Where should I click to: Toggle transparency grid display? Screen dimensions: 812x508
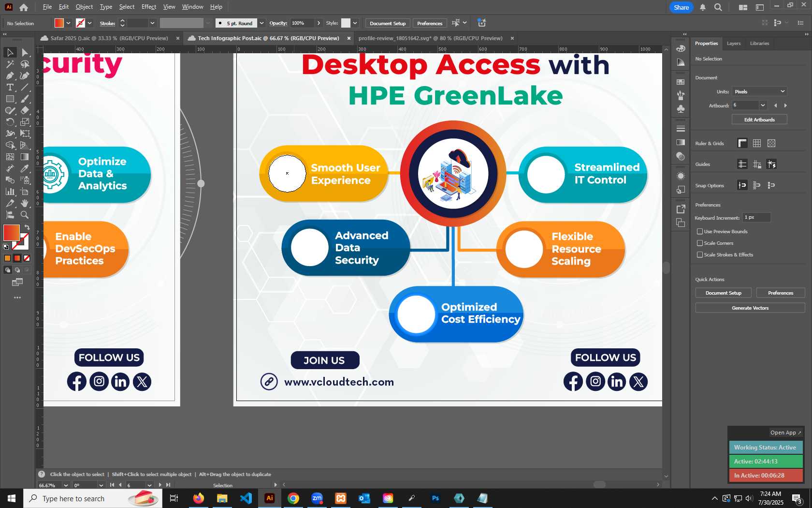(771, 143)
